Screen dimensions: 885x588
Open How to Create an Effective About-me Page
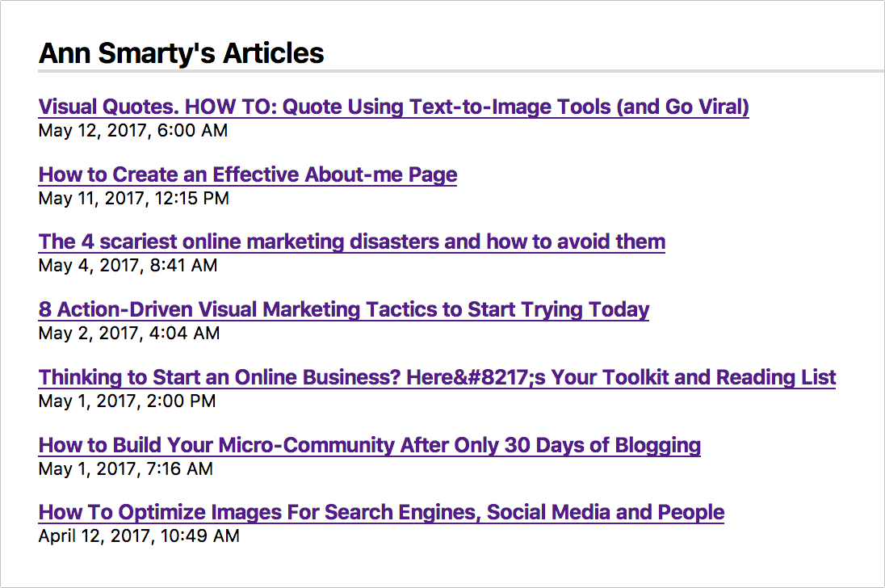(248, 174)
